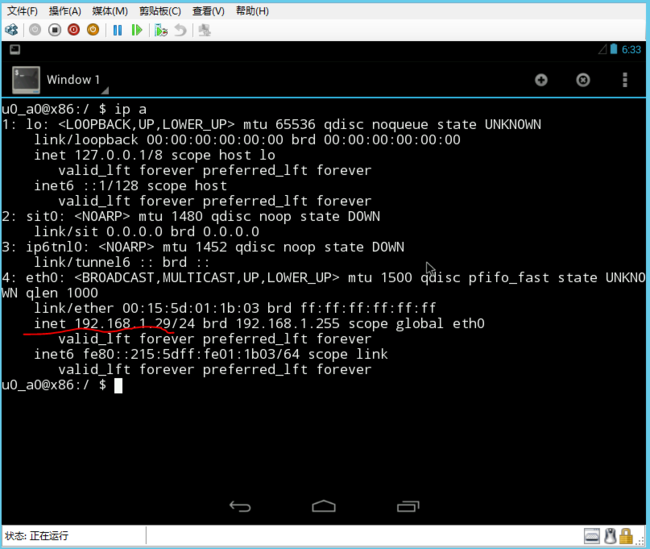Screen dimensions: 650x549
Task: Add a new terminal window with the plus icon
Action: 541,80
